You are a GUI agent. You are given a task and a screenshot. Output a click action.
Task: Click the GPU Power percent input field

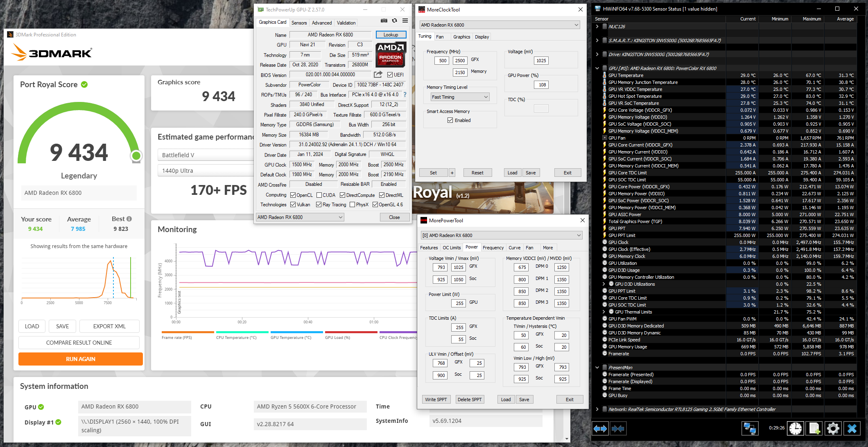[542, 85]
